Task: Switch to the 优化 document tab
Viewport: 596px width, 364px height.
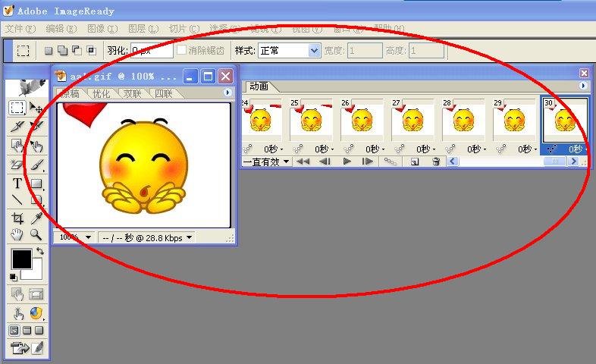Action: click(x=102, y=93)
